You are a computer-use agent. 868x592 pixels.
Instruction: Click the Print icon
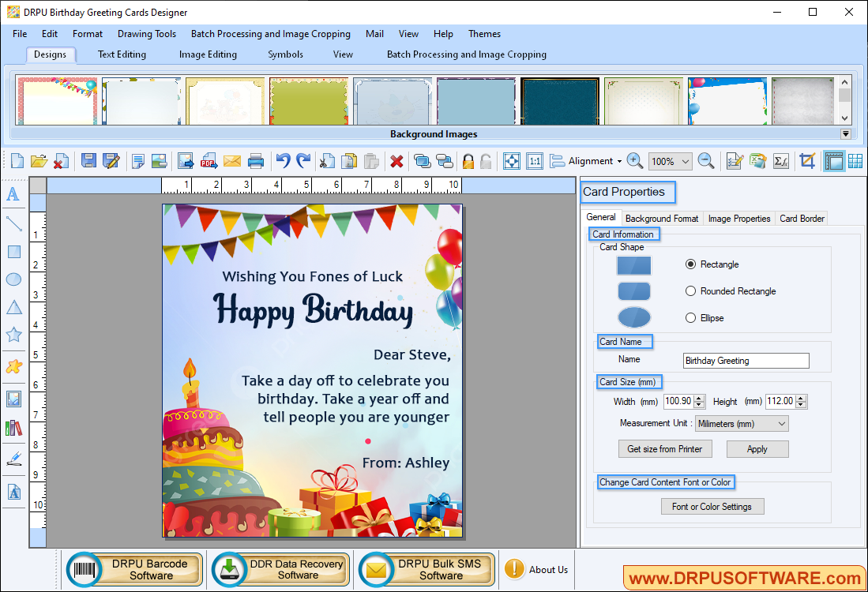click(256, 160)
